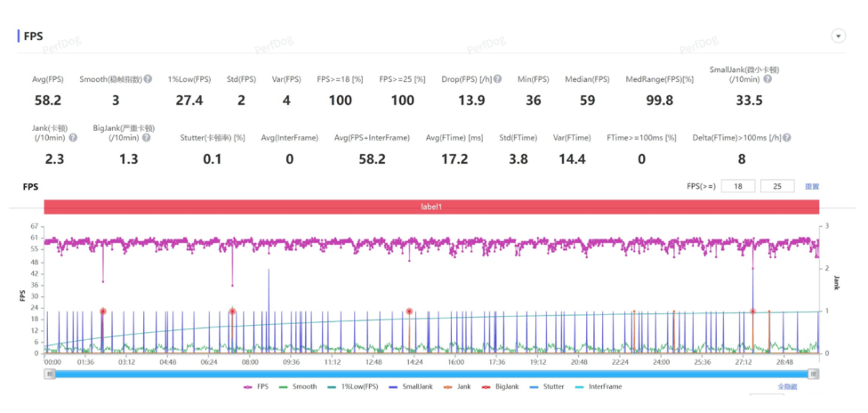Click the FPS threshold field showing 18
868x413 pixels.
(x=738, y=186)
